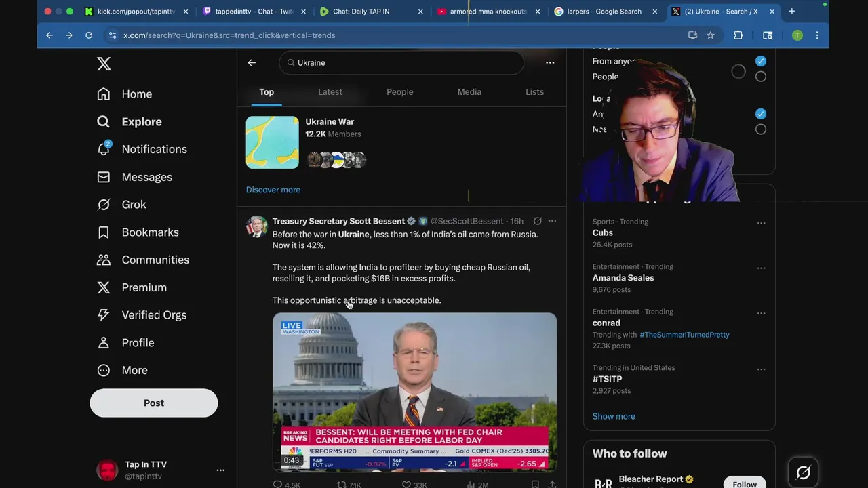Play the Bessent news video
Image resolution: width=868 pixels, height=488 pixels.
click(x=415, y=392)
